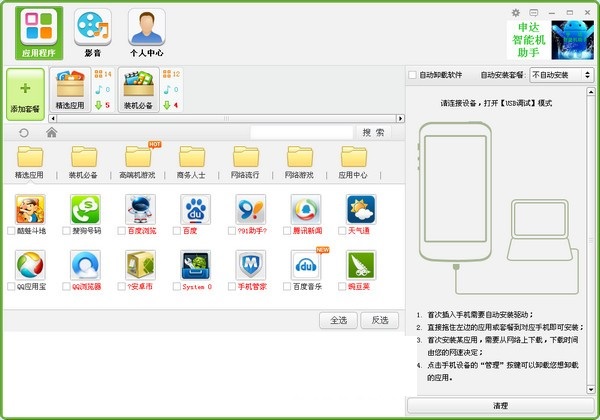The width and height of the screenshot is (600, 420).
Task: Open the settings gear icon
Action: coord(516,13)
